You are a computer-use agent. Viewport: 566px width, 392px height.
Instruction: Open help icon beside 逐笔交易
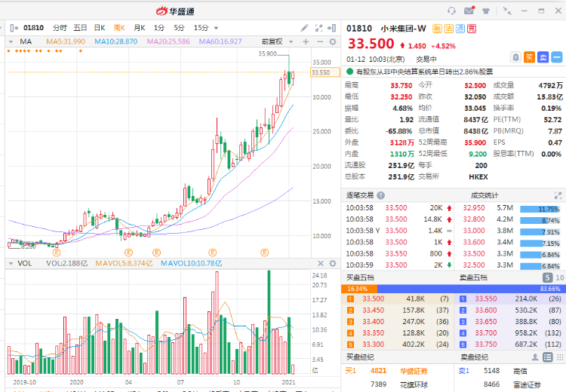tap(380, 195)
